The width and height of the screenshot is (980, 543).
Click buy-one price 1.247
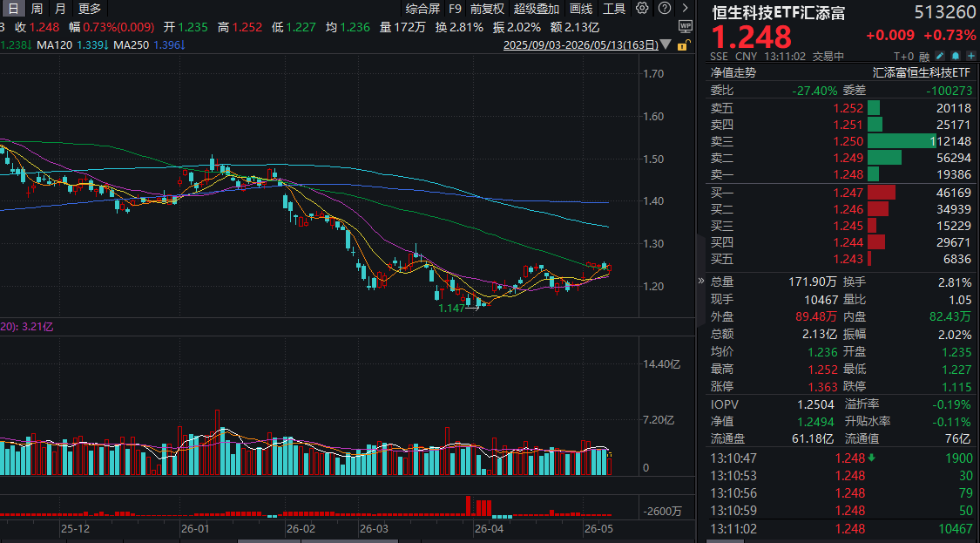tap(848, 193)
